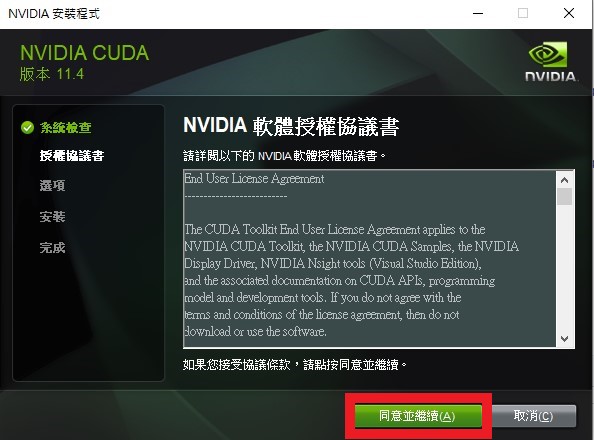This screenshot has width=594, height=440.
Task: Click the empty scrollbar track below the thumb
Action: click(x=564, y=267)
